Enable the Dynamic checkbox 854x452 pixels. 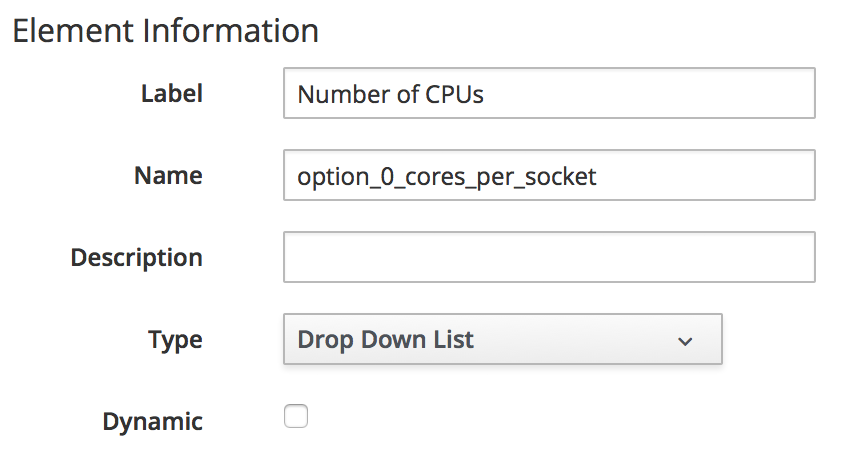pyautogui.click(x=296, y=416)
